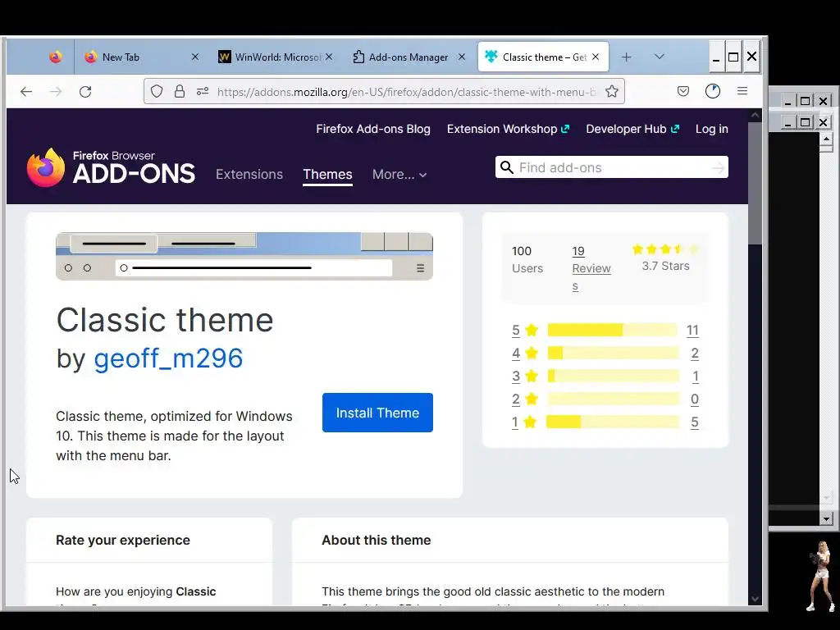Filter reviews by 1 star rating
The image size is (840, 630).
(525, 422)
